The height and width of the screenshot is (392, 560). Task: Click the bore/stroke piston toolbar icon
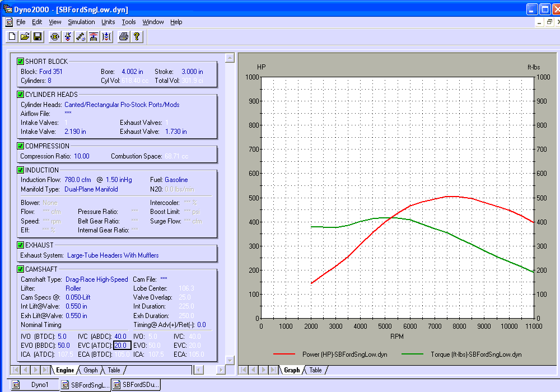pyautogui.click(x=54, y=36)
